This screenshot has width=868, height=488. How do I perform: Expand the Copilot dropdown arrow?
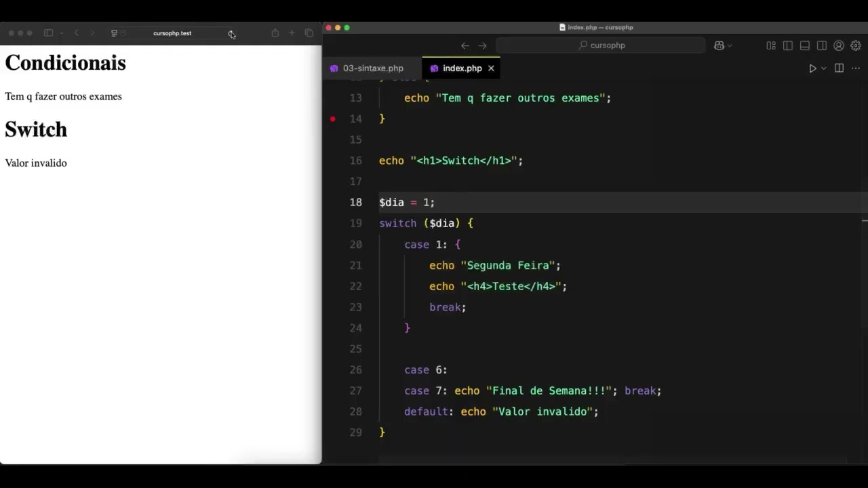730,46
